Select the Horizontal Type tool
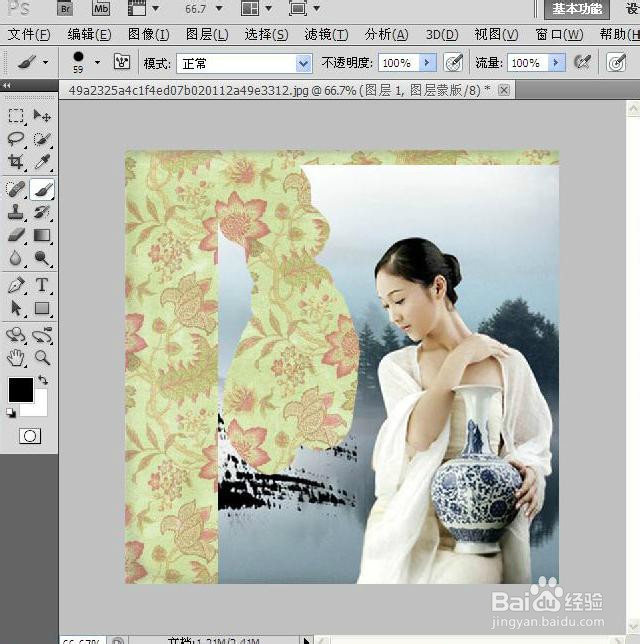The width and height of the screenshot is (640, 644). 42,285
